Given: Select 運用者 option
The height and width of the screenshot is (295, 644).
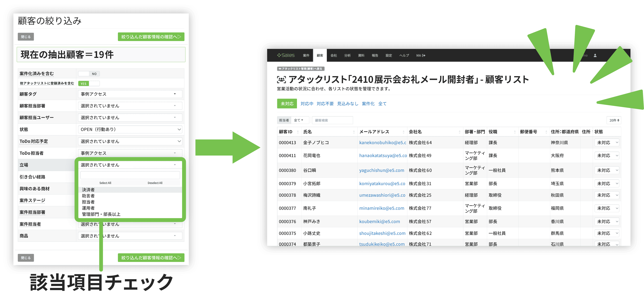Looking at the screenshot, I should [x=130, y=208].
